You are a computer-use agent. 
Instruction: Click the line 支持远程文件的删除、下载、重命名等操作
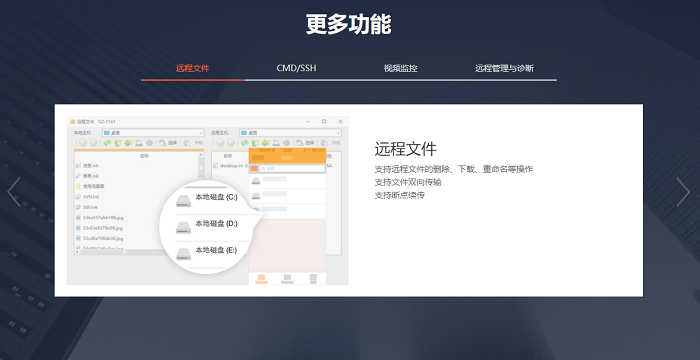454,169
